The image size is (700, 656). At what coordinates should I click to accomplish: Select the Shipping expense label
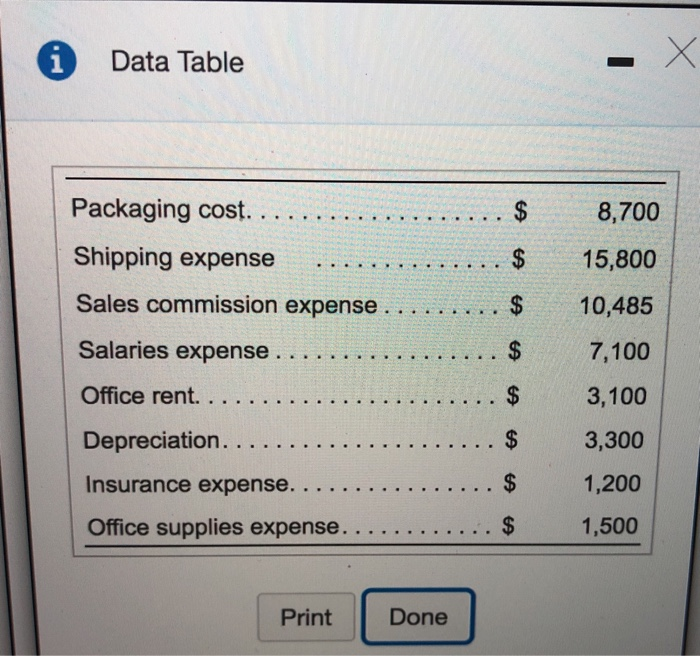[174, 257]
